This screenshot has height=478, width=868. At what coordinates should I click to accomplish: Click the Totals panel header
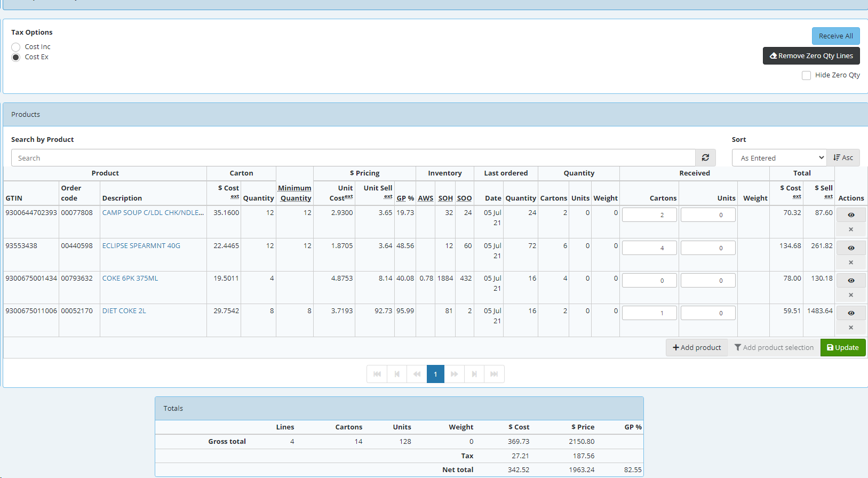pos(399,408)
